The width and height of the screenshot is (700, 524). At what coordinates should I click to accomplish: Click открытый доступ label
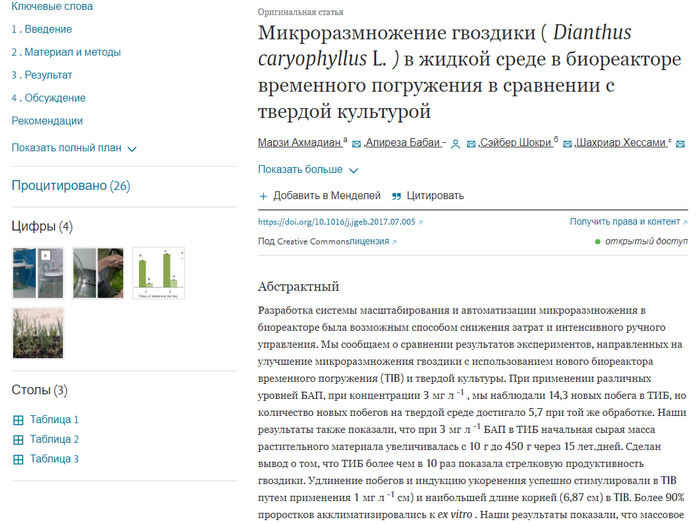tap(646, 241)
